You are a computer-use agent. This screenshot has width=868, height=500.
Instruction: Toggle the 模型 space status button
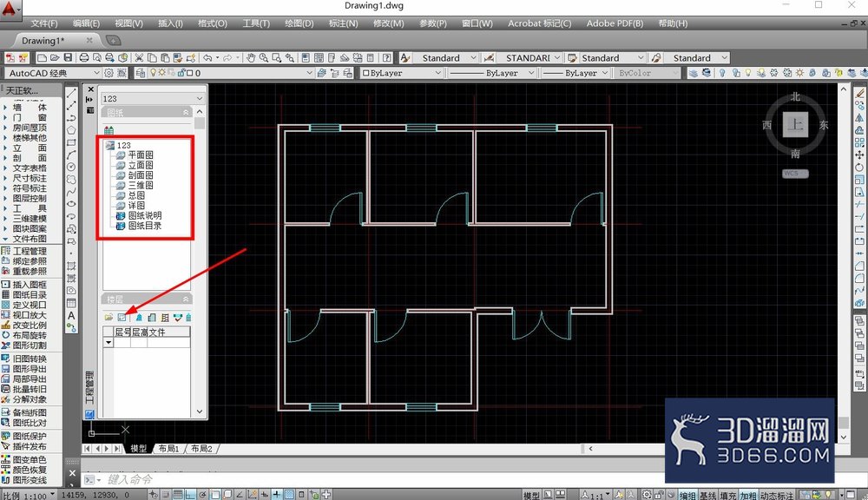[x=531, y=496]
